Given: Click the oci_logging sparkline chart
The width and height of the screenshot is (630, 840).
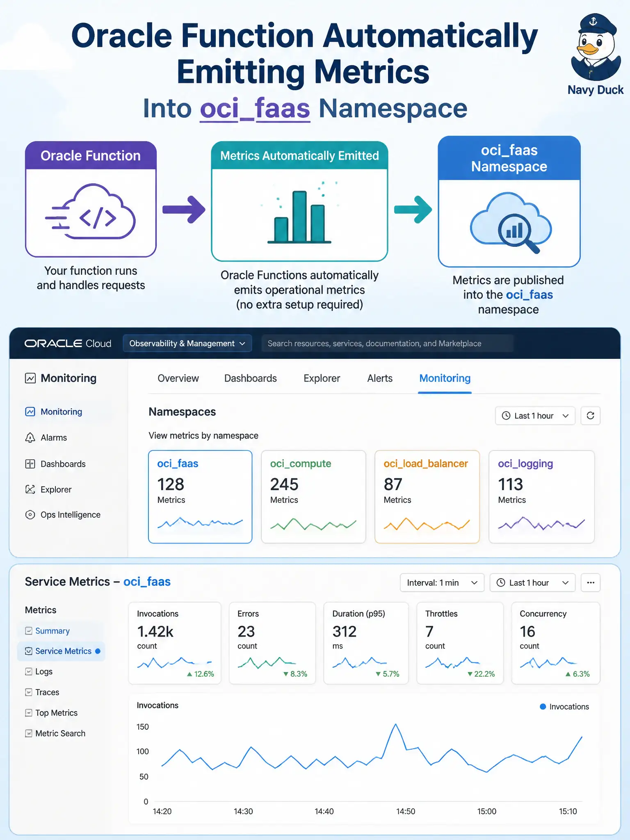Looking at the screenshot, I should [541, 524].
